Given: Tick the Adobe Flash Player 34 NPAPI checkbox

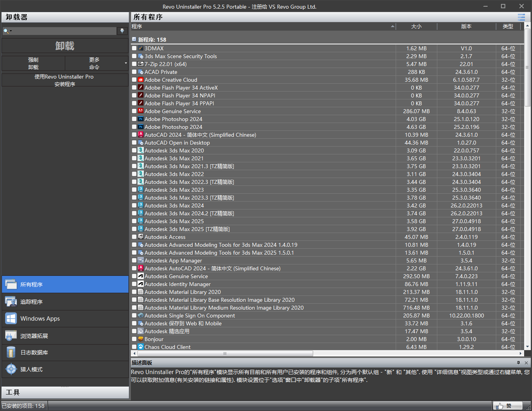Looking at the screenshot, I should click(x=134, y=95).
